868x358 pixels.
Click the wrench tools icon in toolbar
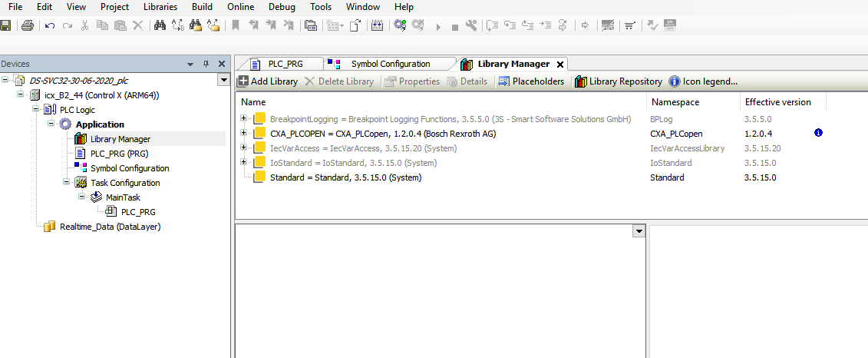coord(471,25)
